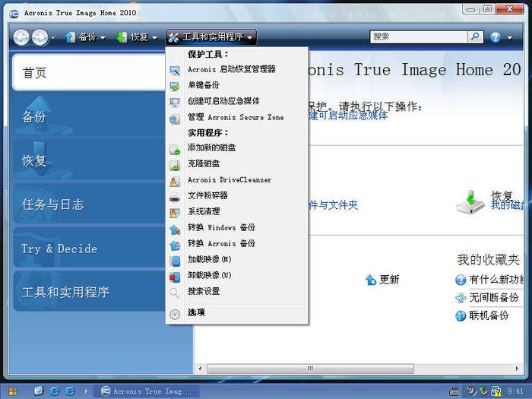
Task: Open the 备份 sidebar section
Action: 89,116
